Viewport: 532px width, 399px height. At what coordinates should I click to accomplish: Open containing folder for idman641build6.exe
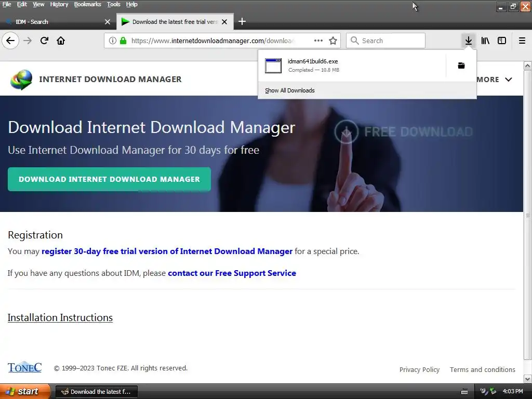point(461,65)
